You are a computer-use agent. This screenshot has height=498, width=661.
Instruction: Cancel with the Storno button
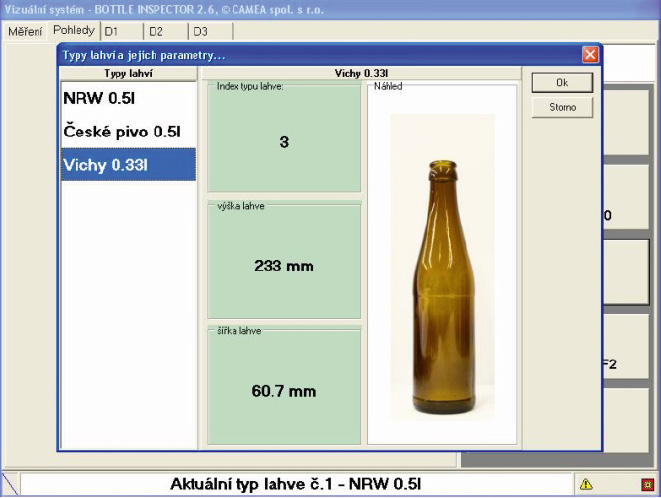562,107
